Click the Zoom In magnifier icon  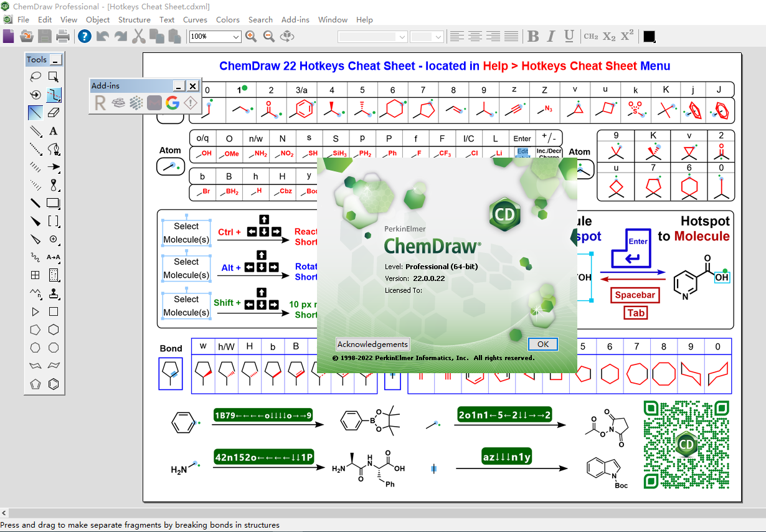click(251, 36)
